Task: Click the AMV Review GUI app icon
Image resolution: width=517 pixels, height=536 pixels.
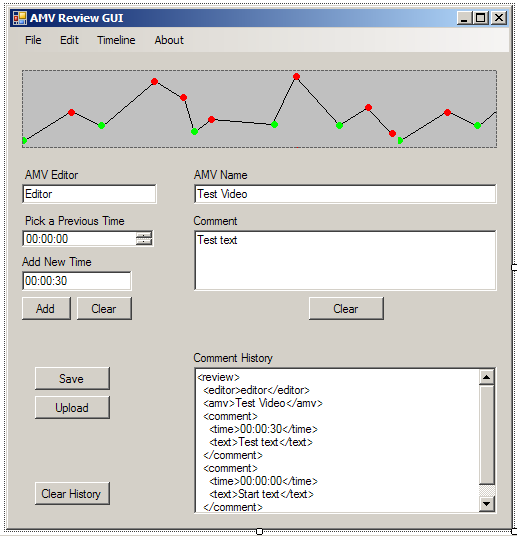Action: point(19,18)
